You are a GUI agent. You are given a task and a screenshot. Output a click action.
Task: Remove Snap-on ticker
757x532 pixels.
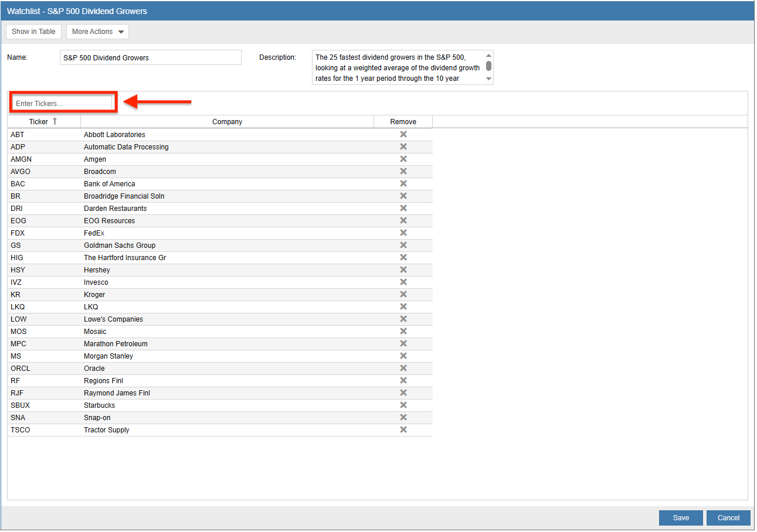[x=403, y=417]
